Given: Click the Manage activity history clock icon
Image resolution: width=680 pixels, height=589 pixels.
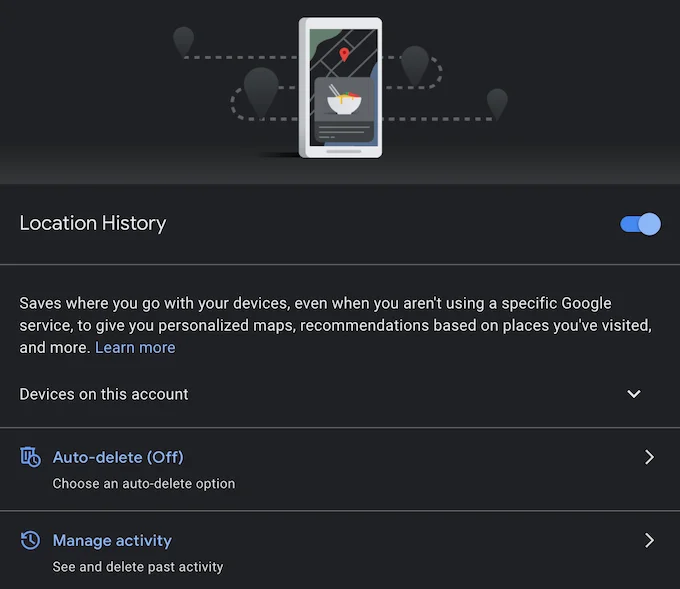Looking at the screenshot, I should point(31,540).
